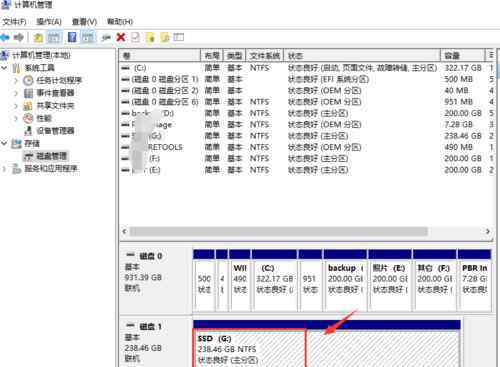This screenshot has width=500, height=367.
Task: Expand the 服务和应用程序 node
Action: point(4,169)
